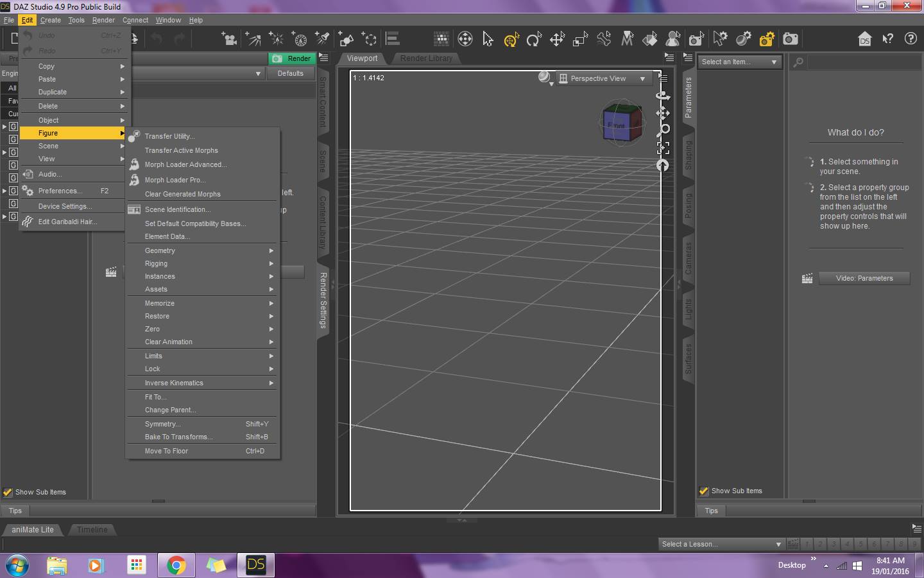This screenshot has width=924, height=578.
Task: Click the reset view arrow icon
Action: point(663,165)
